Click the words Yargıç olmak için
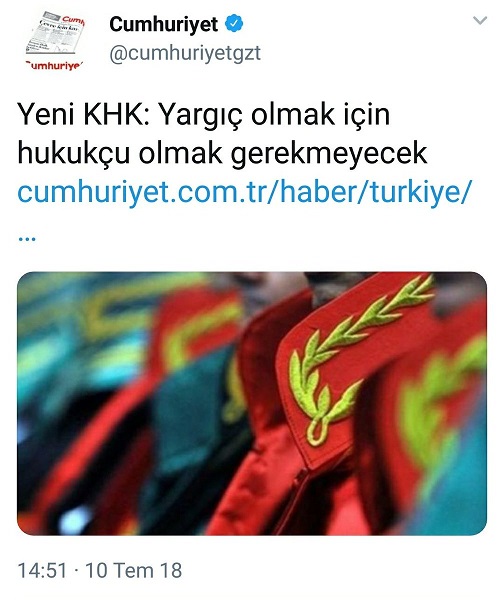504x600 pixels. [x=274, y=115]
